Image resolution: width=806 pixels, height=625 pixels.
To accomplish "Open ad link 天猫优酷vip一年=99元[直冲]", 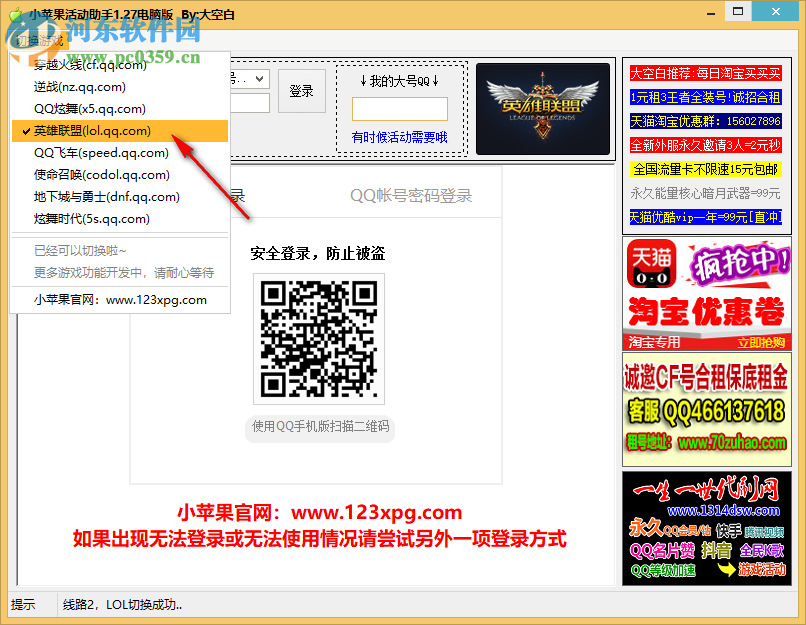I will [706, 217].
